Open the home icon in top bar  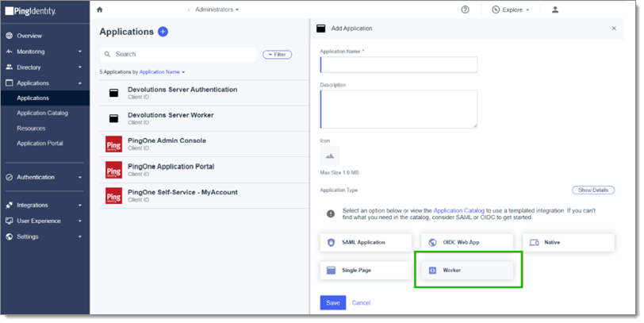(x=99, y=10)
